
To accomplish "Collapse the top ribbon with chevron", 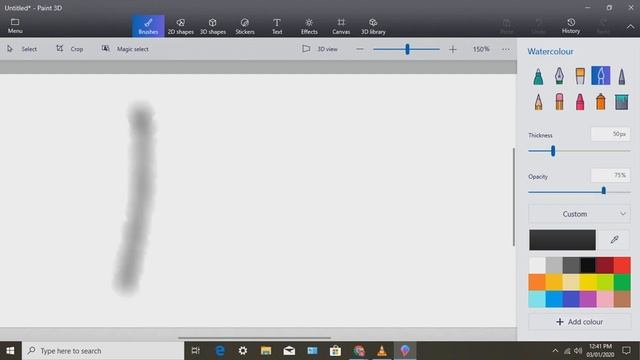I will coord(630,27).
